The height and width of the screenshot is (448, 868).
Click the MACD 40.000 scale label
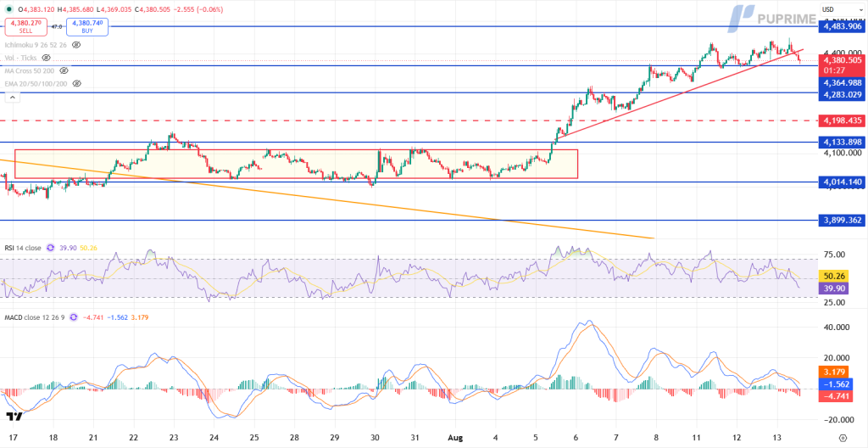[x=837, y=328]
